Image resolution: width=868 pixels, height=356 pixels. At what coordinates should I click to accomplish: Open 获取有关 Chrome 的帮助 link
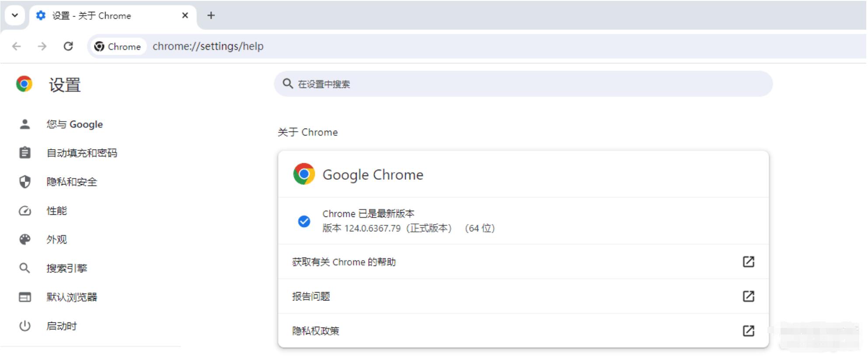tap(523, 262)
